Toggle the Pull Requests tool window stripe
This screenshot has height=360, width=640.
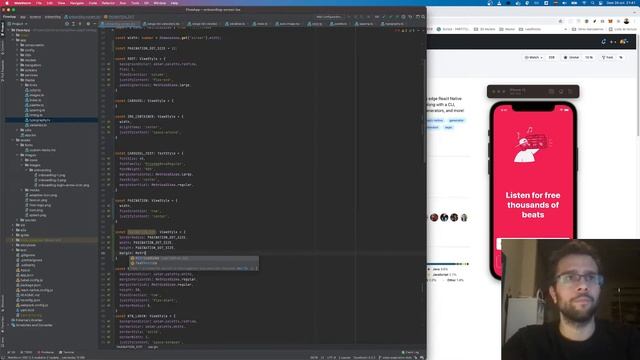point(2,70)
